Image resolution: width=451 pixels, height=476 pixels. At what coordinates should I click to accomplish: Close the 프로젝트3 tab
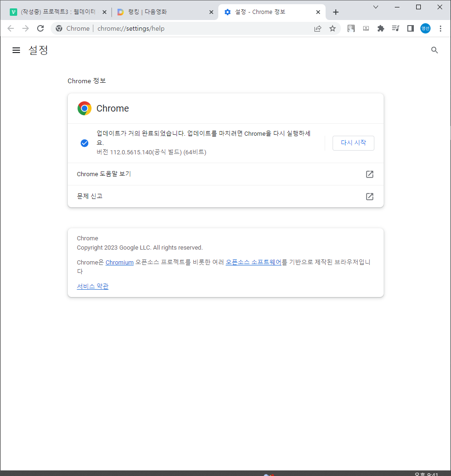pos(105,12)
